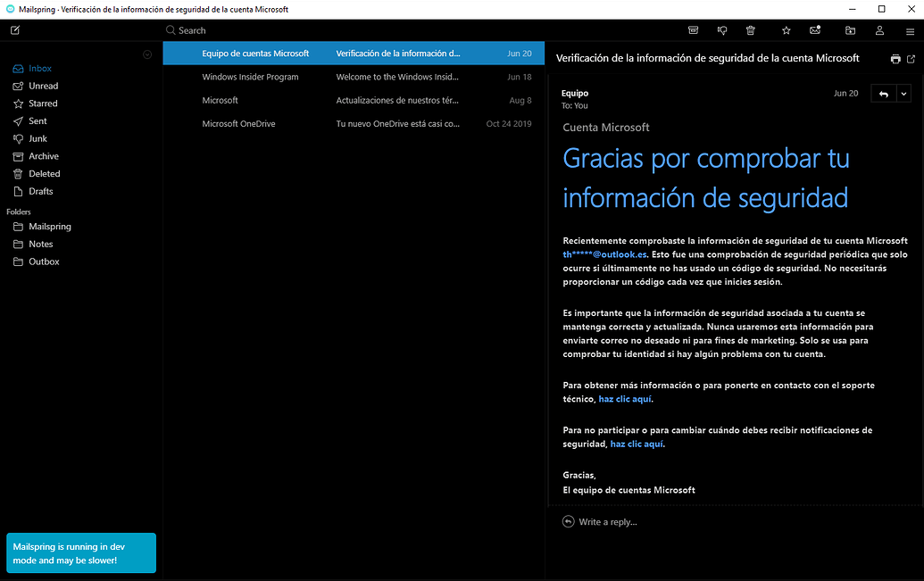Open the move-to-folder toolbar icon
This screenshot has height=581, width=924.
pos(850,30)
